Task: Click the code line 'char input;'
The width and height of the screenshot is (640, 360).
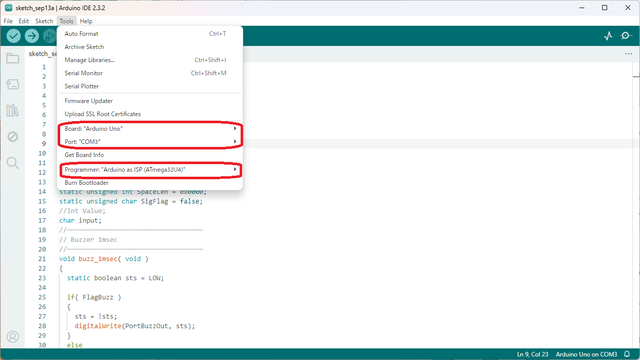Action: tap(80, 220)
